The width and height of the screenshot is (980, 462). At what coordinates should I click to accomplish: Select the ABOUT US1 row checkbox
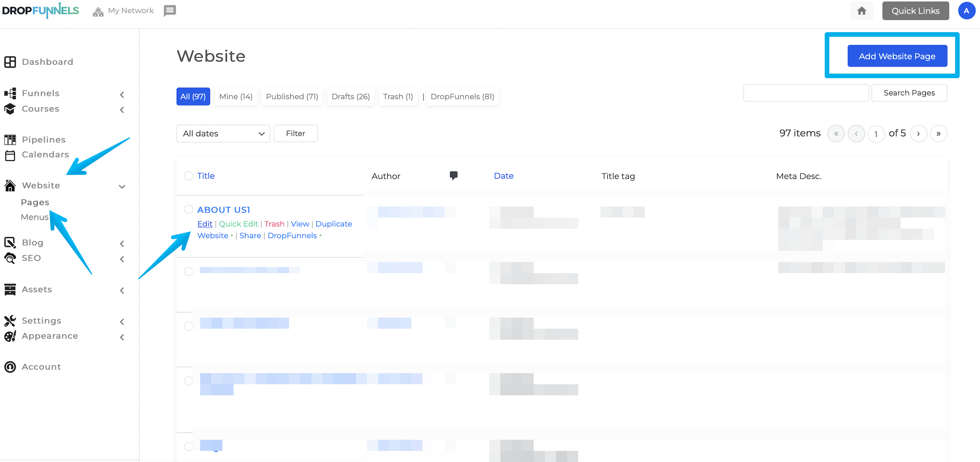[188, 209]
